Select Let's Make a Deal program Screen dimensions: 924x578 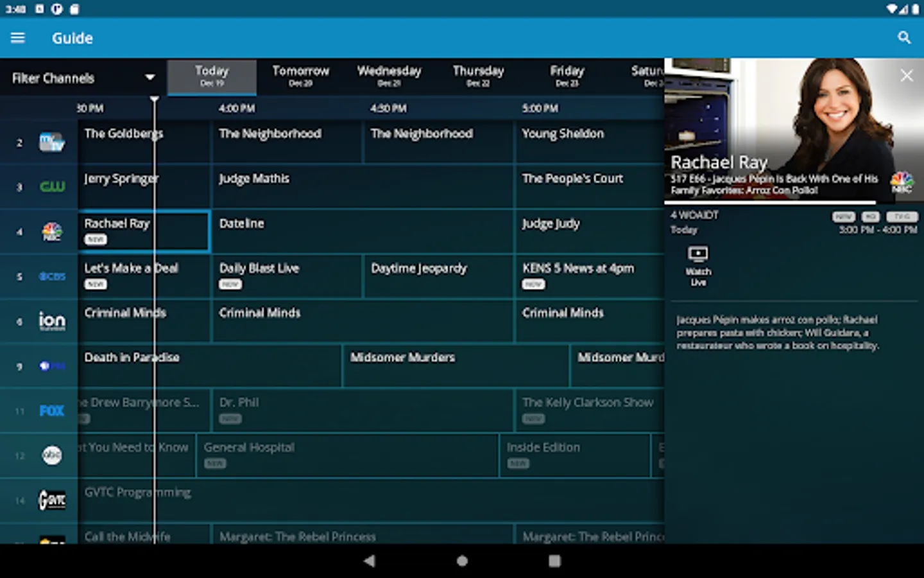coord(144,276)
